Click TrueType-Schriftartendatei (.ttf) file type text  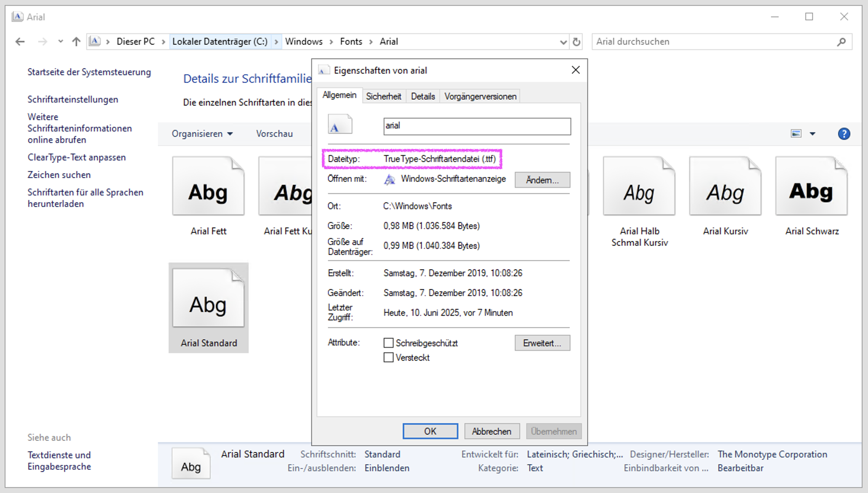(440, 159)
